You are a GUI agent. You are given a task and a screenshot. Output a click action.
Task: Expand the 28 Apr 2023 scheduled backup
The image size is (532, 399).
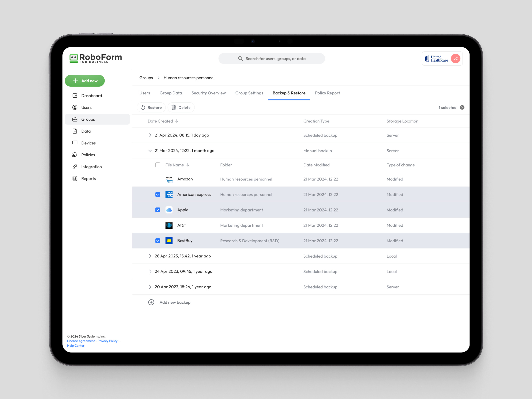(150, 256)
